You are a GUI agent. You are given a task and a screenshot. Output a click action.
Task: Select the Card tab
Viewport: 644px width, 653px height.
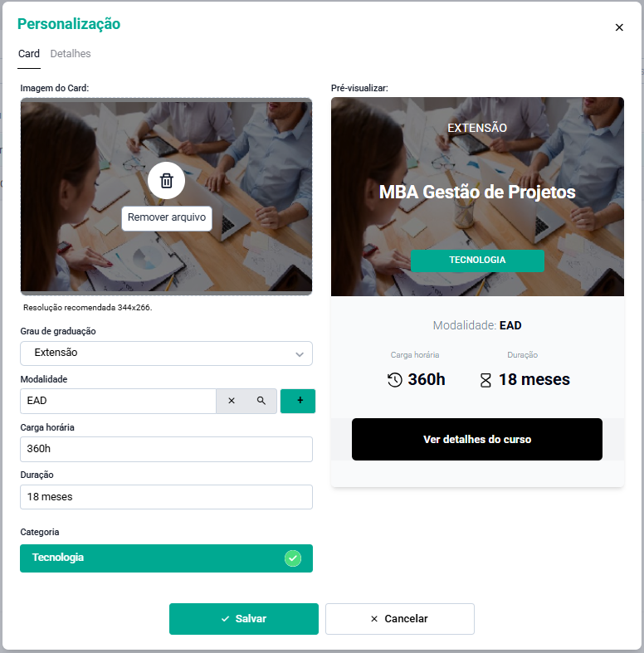click(x=29, y=54)
